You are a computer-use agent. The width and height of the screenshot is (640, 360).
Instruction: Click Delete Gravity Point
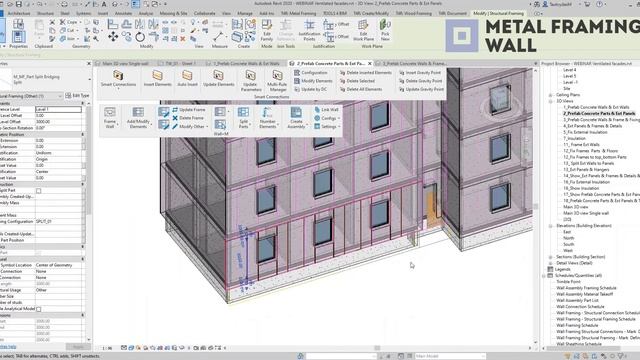click(x=420, y=81)
